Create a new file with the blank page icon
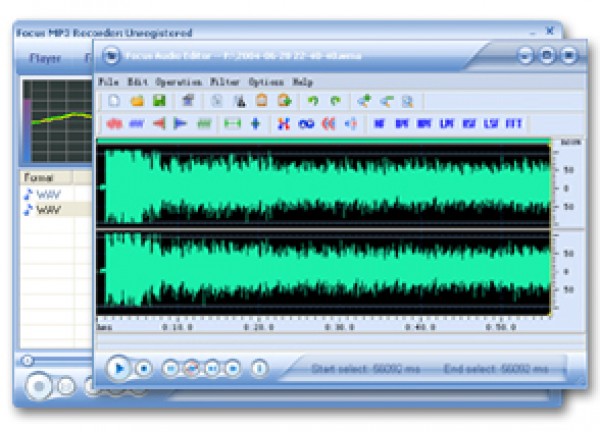This screenshot has width=600, height=432. click(114, 101)
